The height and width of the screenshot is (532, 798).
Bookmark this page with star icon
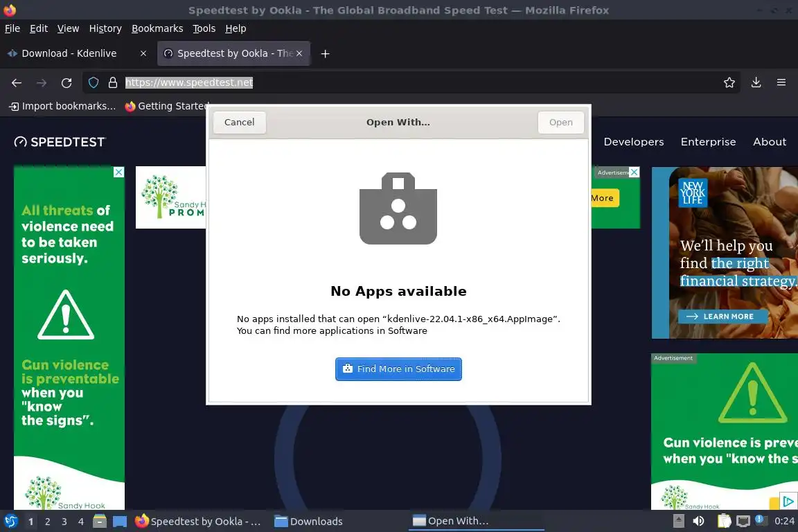[729, 82]
